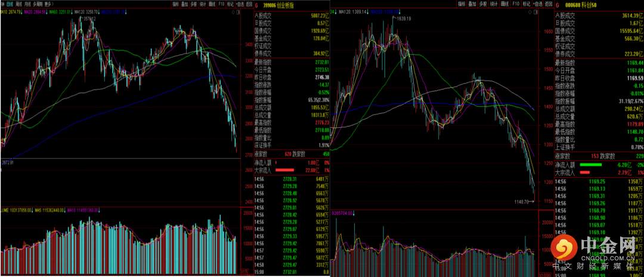Click 最新指数 value 1169.44
The height and width of the screenshot is (277, 644).
point(635,63)
